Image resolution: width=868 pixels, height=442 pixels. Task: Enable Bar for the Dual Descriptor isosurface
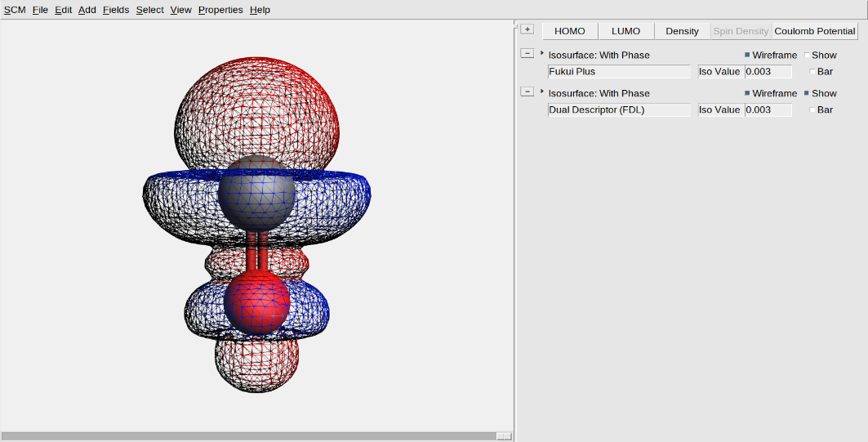pyautogui.click(x=812, y=109)
